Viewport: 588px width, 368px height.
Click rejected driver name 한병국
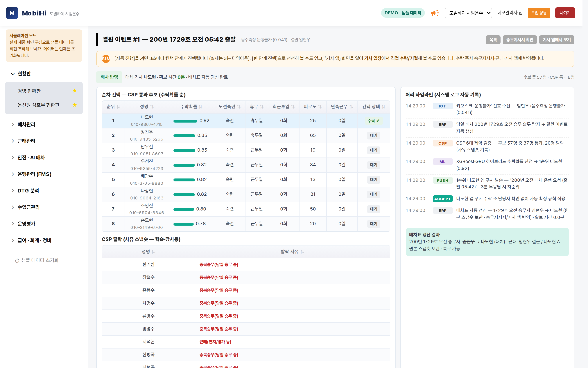(x=148, y=355)
